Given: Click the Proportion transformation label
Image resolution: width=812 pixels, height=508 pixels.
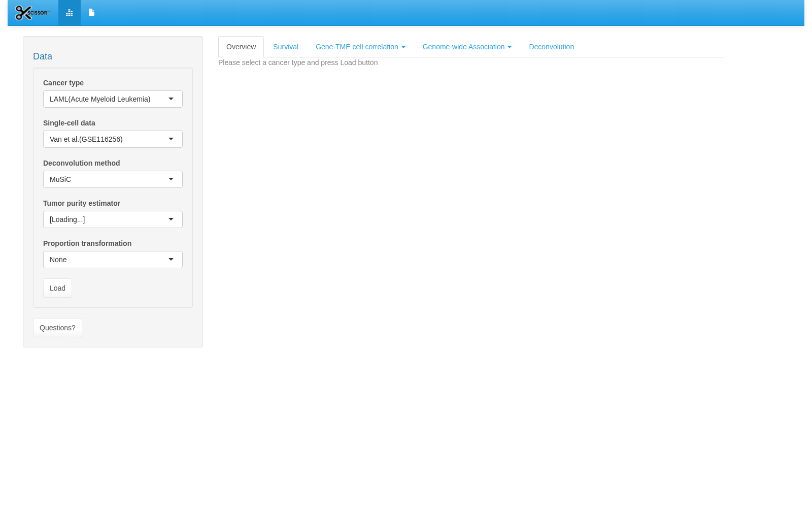Looking at the screenshot, I should (x=87, y=243).
